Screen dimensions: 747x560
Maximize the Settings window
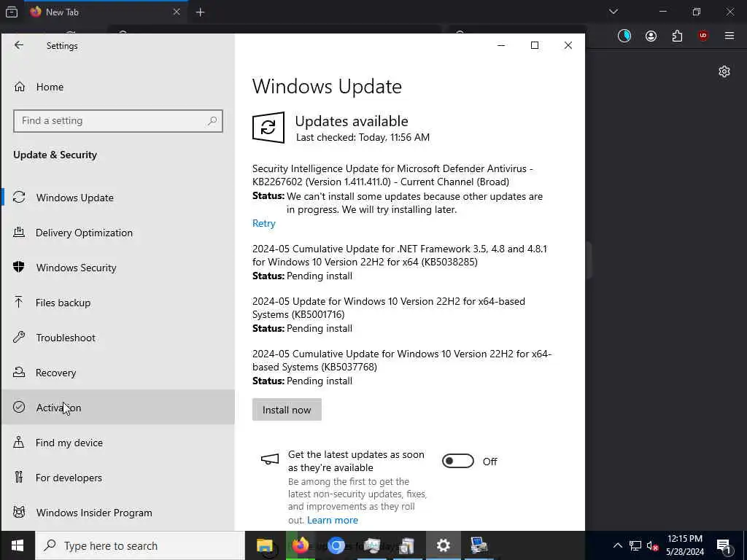(x=535, y=45)
